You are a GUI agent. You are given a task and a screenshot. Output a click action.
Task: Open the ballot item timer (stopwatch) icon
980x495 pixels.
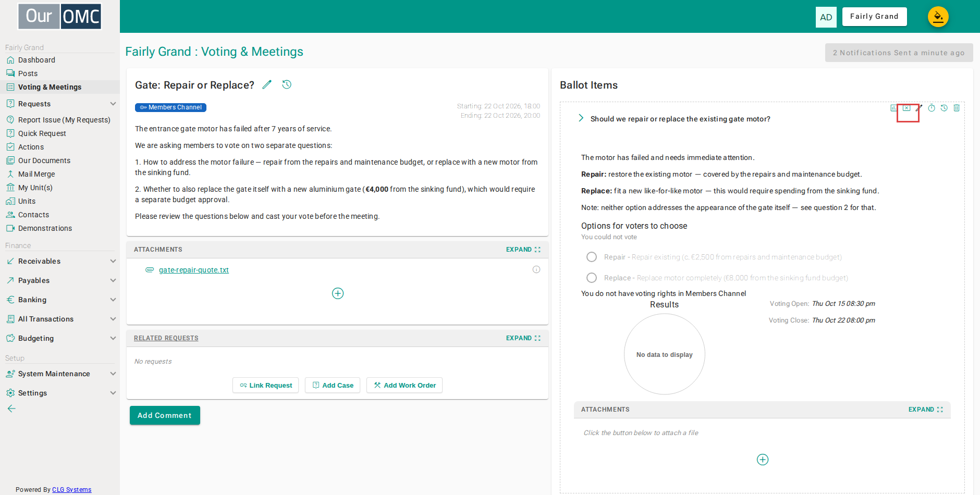(x=932, y=108)
